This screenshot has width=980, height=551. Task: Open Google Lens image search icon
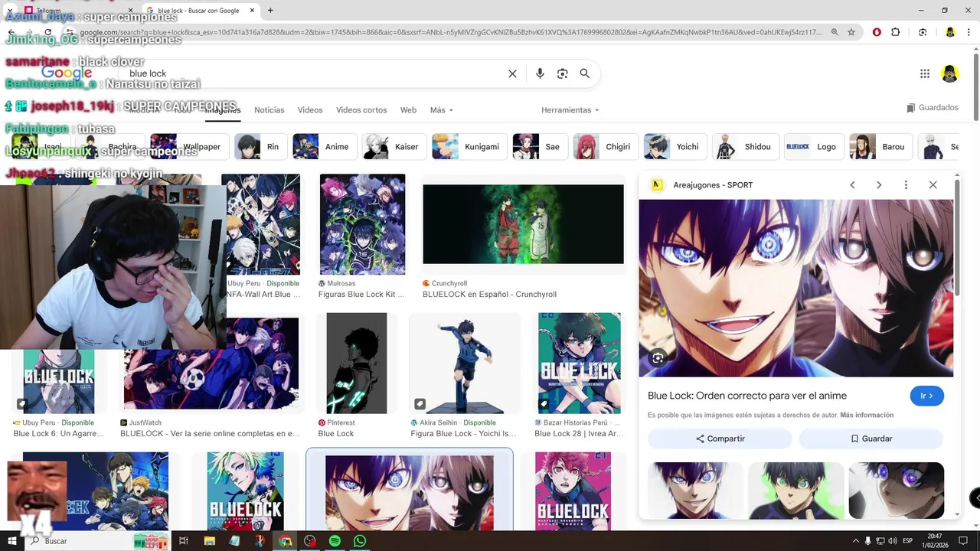(x=563, y=73)
